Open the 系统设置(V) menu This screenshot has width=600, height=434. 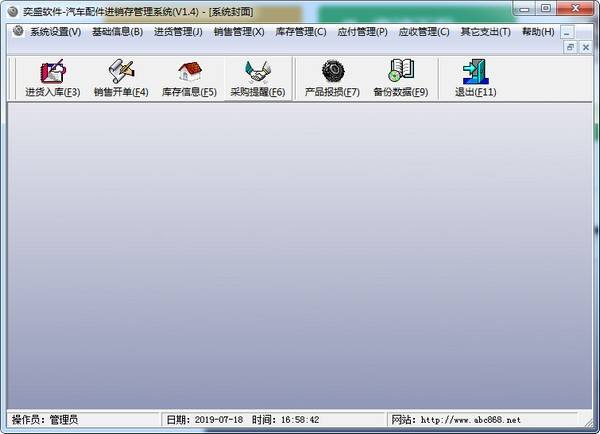pyautogui.click(x=55, y=32)
